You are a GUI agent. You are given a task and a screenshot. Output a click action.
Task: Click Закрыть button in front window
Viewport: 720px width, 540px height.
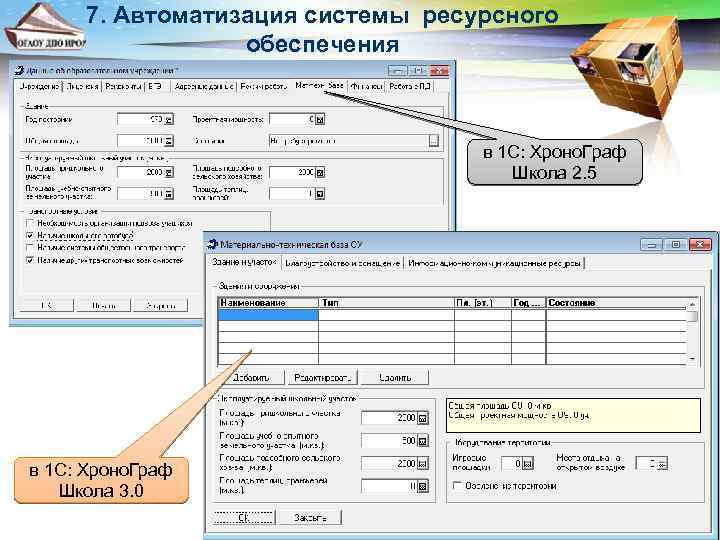(x=310, y=518)
